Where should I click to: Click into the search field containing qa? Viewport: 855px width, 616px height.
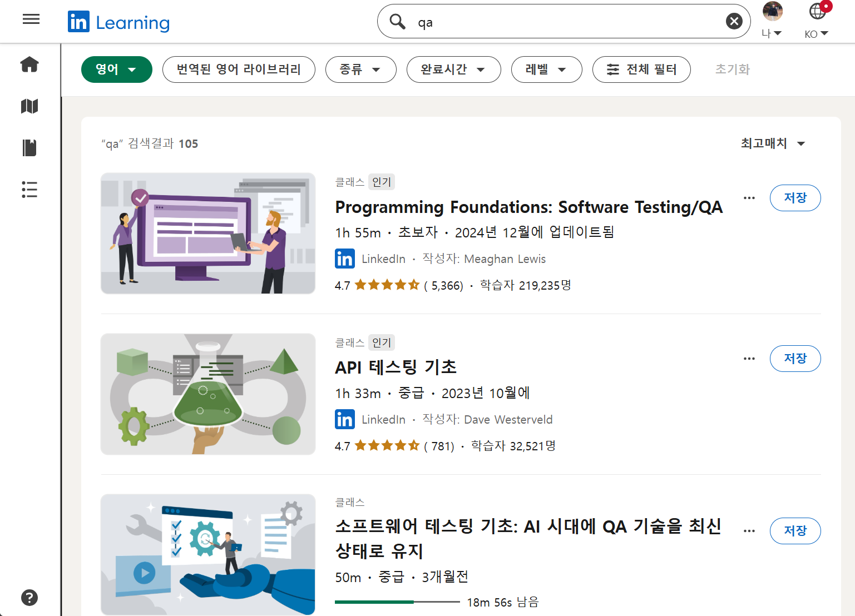click(565, 22)
